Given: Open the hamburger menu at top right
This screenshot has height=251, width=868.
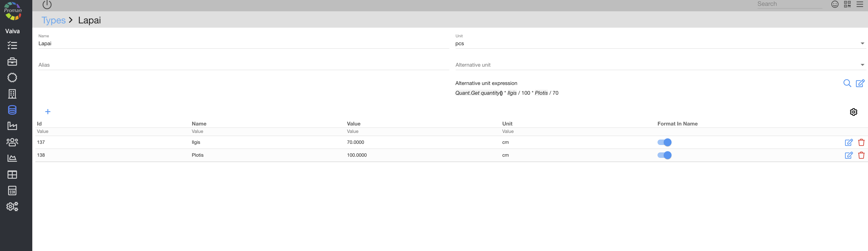Looking at the screenshot, I should pos(860,4).
